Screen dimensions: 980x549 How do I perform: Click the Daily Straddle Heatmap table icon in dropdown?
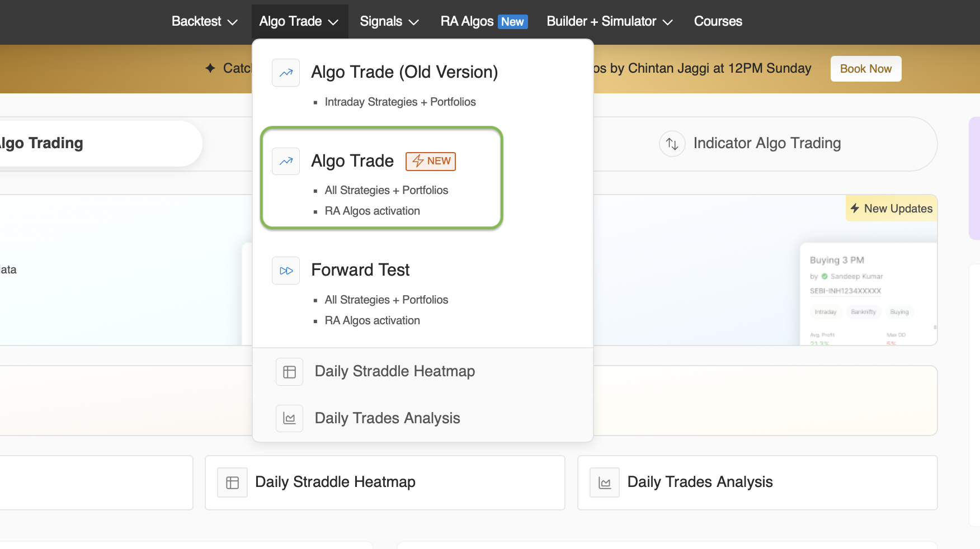click(289, 372)
